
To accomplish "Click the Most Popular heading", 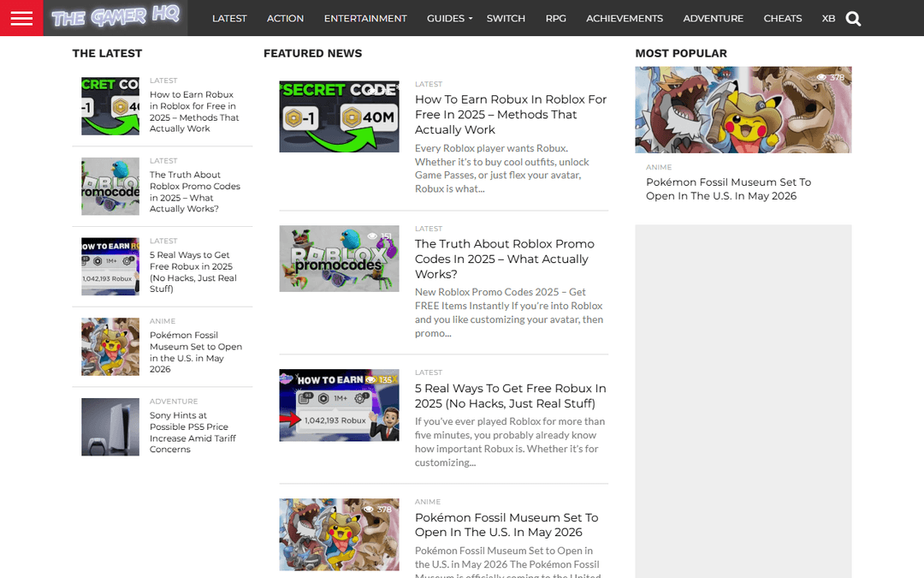I will pyautogui.click(x=681, y=53).
